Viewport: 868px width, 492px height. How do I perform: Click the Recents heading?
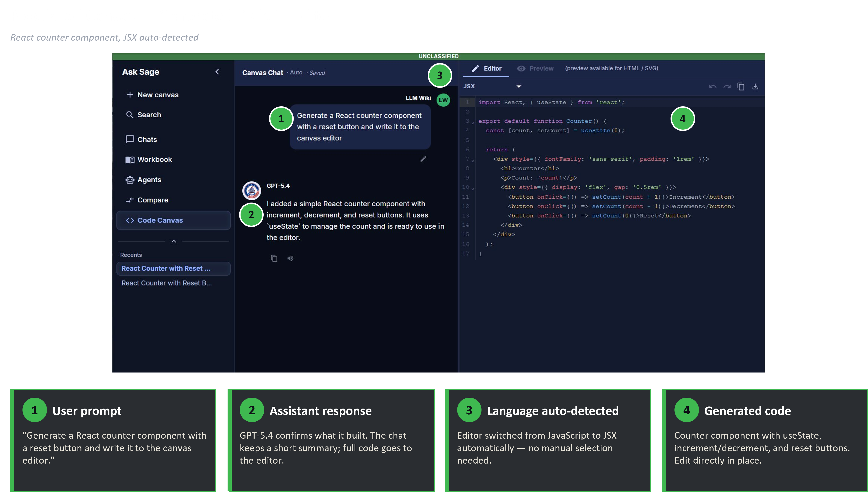pyautogui.click(x=131, y=255)
